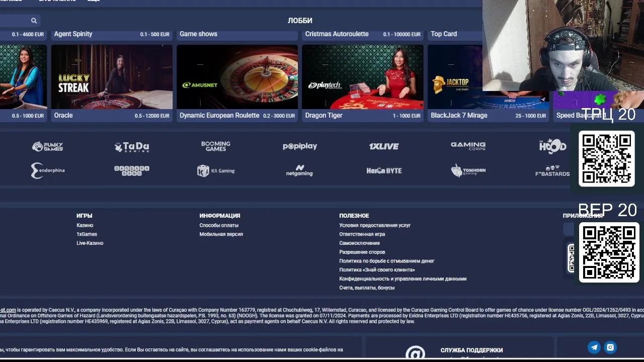Open the Netgaming provider logo
This screenshot has height=362, width=644.
pos(299,170)
